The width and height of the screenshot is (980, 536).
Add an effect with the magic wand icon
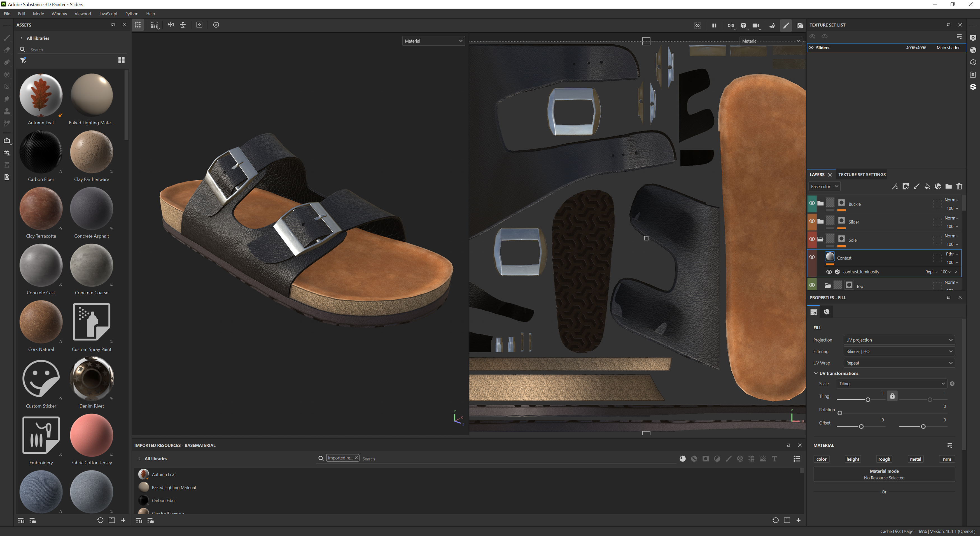coord(895,187)
